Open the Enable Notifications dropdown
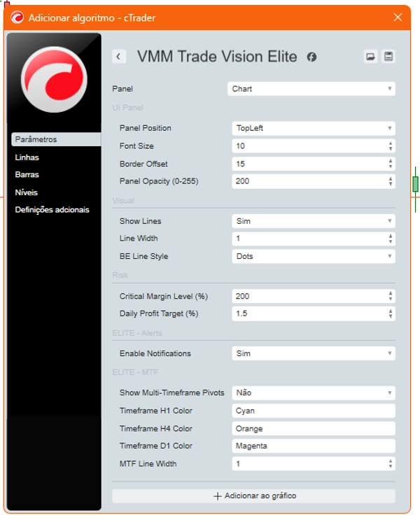Image resolution: width=420 pixels, height=522 pixels. tap(314, 353)
